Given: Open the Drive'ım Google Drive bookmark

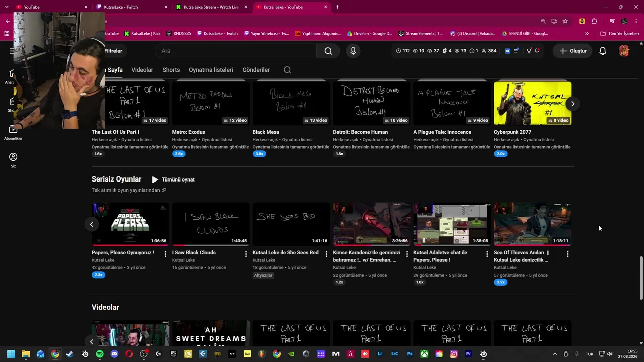Looking at the screenshot, I should [x=370, y=34].
